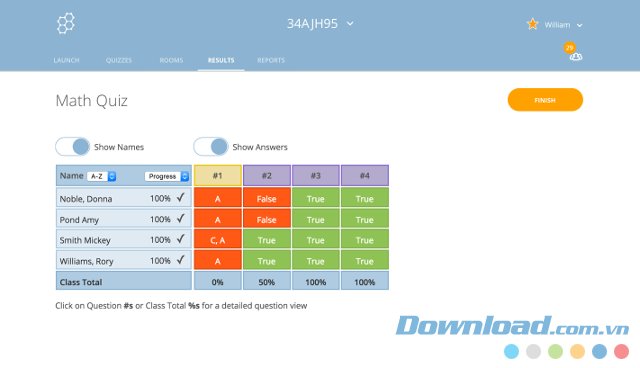
Task: Click Smith Mickey's answer C, A
Action: (218, 239)
